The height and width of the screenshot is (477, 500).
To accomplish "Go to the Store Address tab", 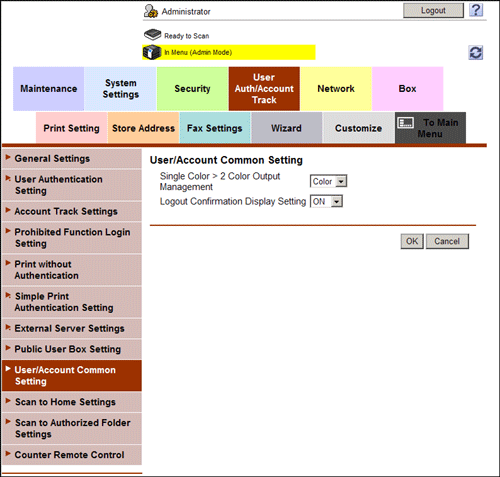I will (143, 128).
